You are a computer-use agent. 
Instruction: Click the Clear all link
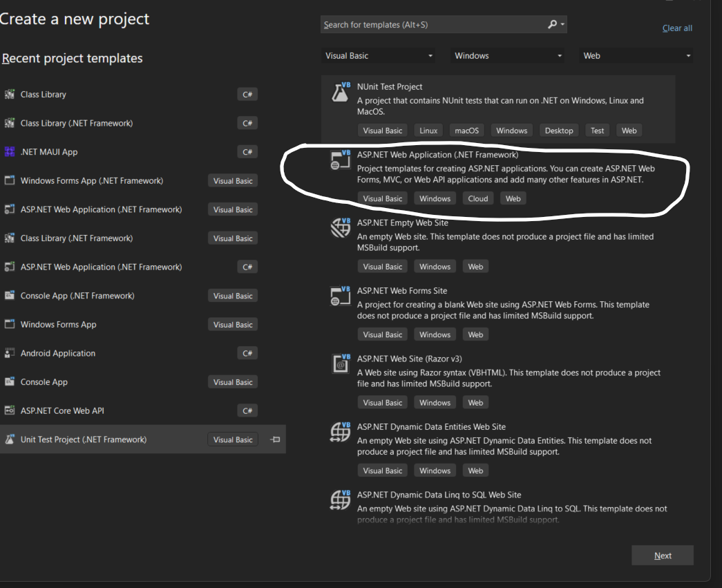point(677,28)
